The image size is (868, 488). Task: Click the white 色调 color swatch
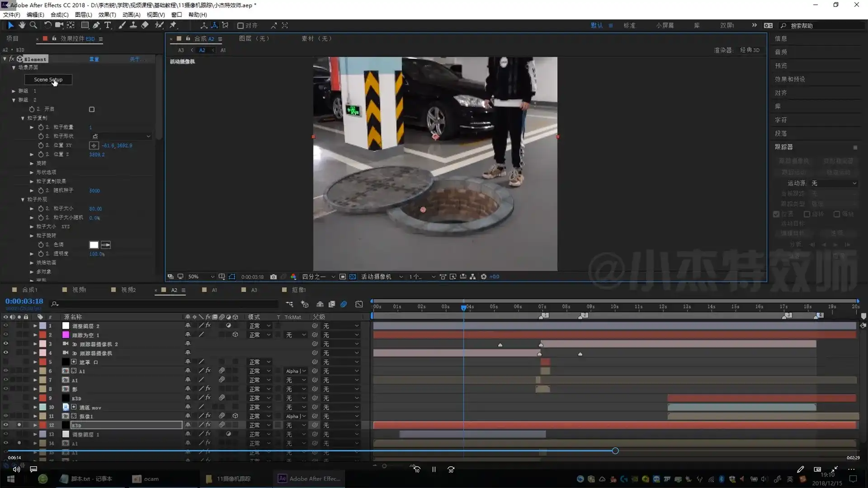click(x=94, y=245)
